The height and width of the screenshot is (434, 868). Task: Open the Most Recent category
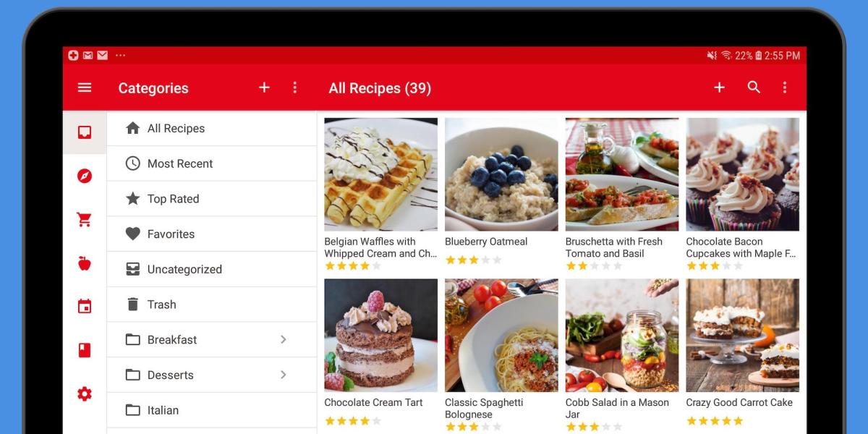point(212,163)
